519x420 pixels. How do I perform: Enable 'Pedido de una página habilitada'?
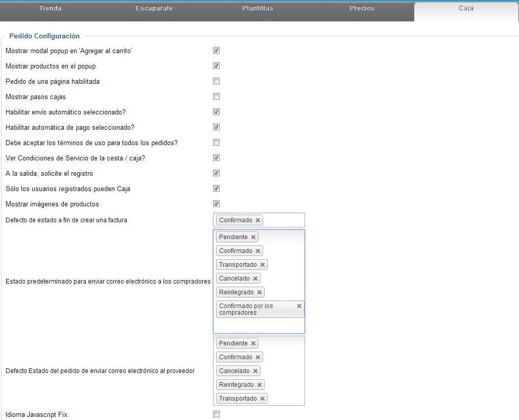pyautogui.click(x=216, y=81)
